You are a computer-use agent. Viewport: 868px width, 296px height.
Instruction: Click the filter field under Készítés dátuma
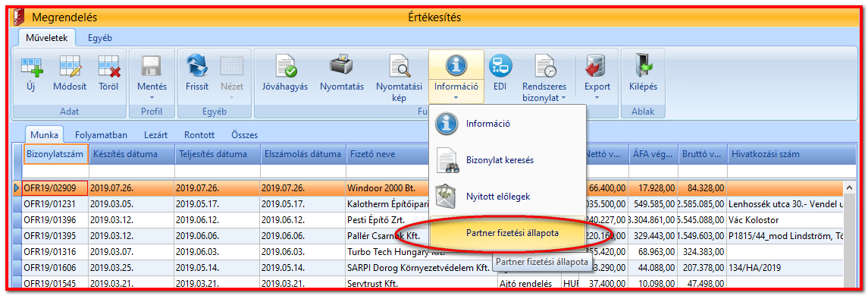(x=130, y=172)
